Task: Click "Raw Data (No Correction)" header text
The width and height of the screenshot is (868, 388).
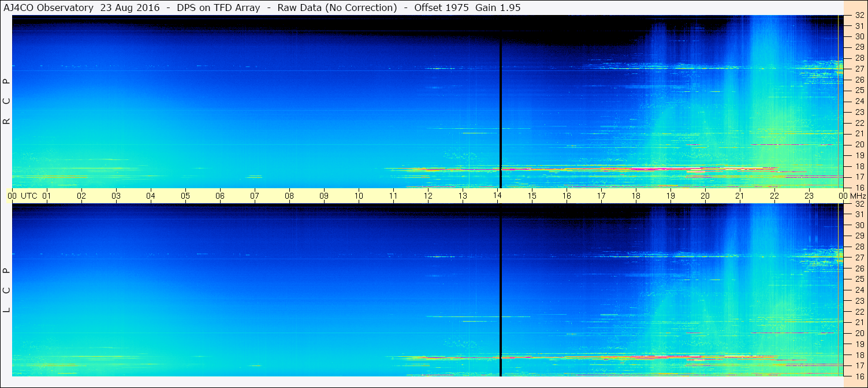Action: 337,8
